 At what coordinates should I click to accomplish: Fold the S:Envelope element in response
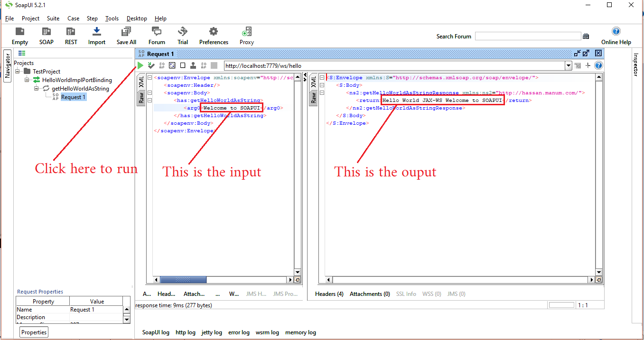322,78
